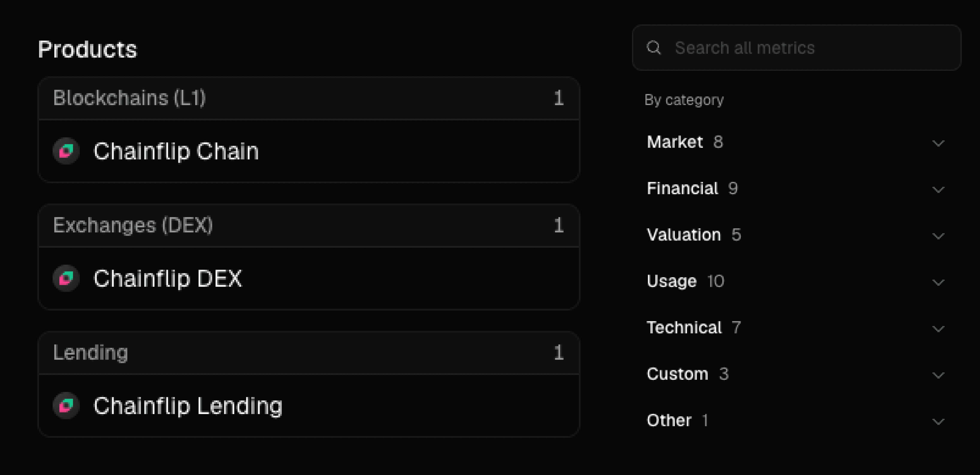Click the Chainflip Lending logo icon
The width and height of the screenshot is (980, 475).
[66, 406]
